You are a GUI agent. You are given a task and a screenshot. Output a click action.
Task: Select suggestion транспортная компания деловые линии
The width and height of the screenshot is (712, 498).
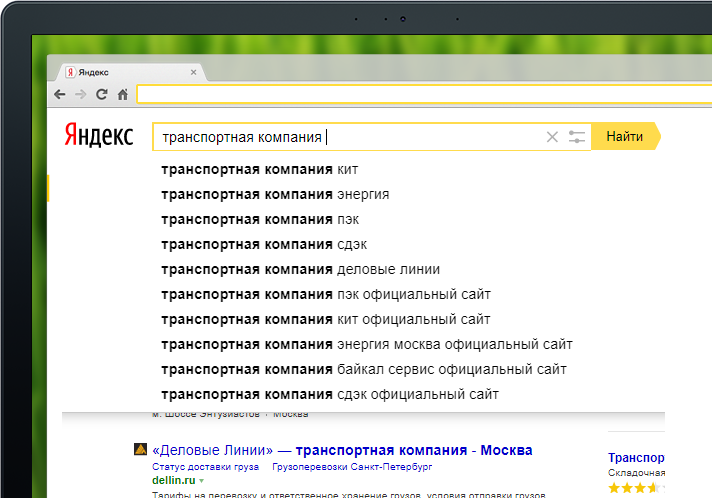click(301, 270)
